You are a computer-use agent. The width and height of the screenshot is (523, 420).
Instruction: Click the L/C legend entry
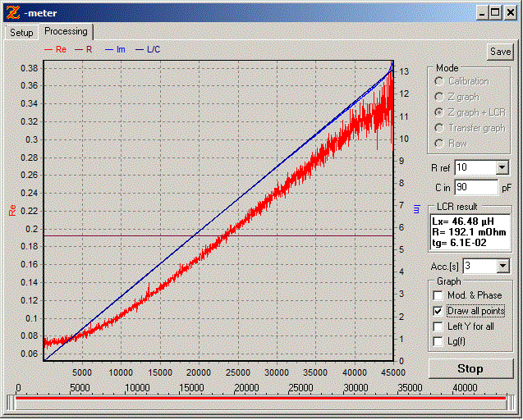point(148,50)
